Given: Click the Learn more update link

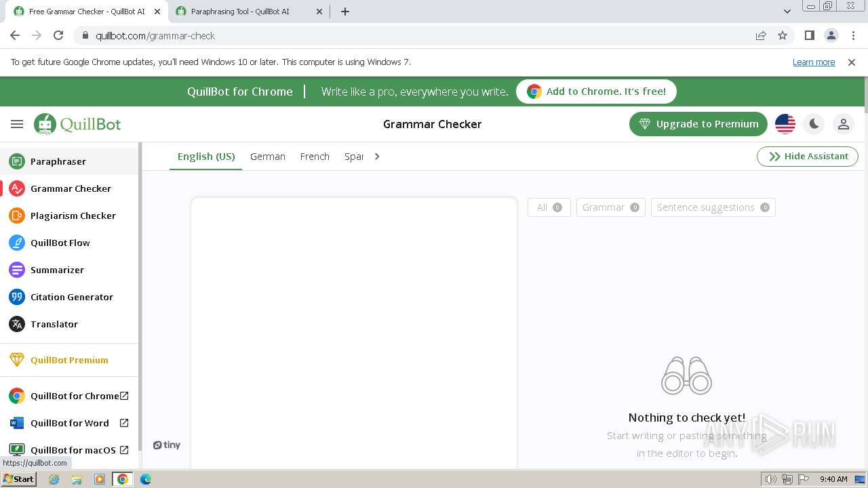Looking at the screenshot, I should 814,62.
